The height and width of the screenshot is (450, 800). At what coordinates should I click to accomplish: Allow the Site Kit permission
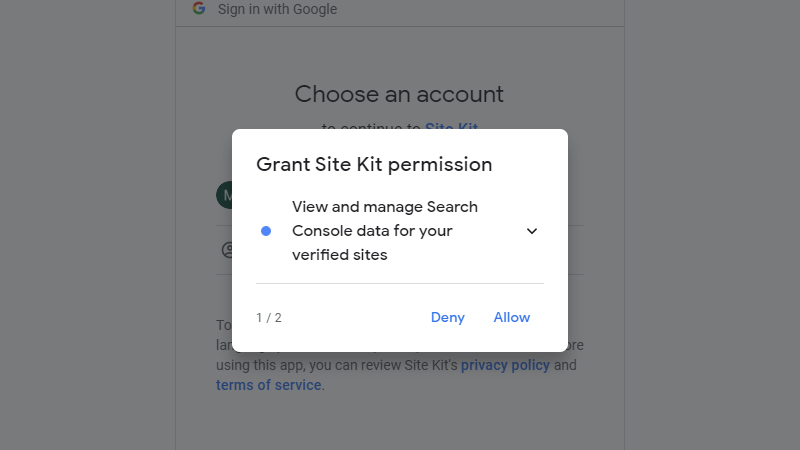(512, 317)
